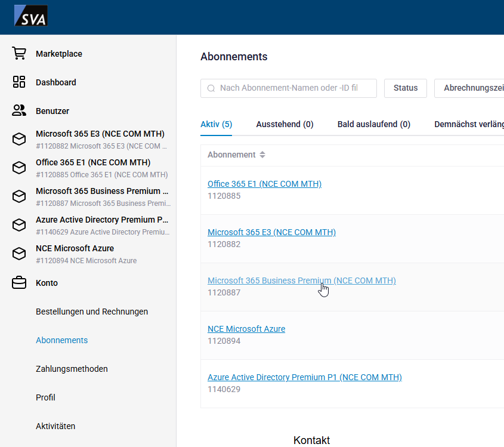Expand the Konto sidebar section
Viewport: 504px width, 447px height.
coord(47,283)
